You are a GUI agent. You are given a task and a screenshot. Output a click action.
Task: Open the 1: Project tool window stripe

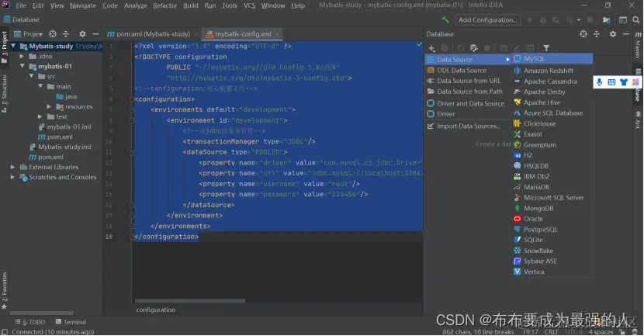5,47
